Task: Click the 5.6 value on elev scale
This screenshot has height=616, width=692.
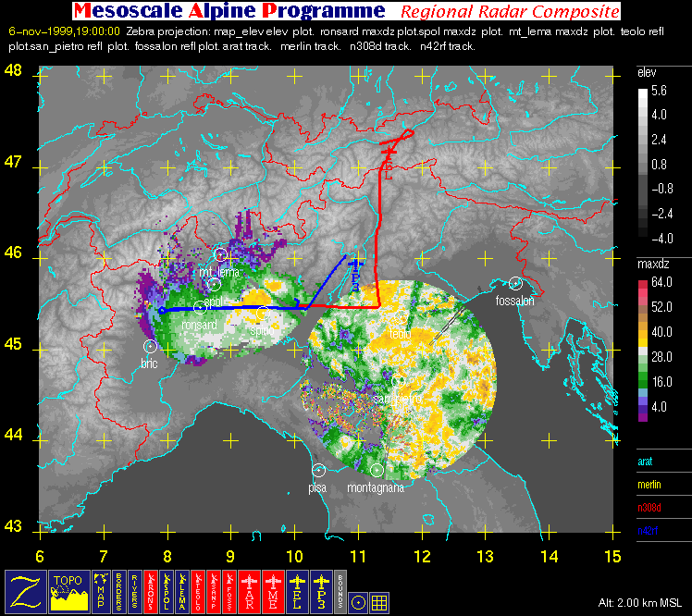Action: pyautogui.click(x=659, y=91)
